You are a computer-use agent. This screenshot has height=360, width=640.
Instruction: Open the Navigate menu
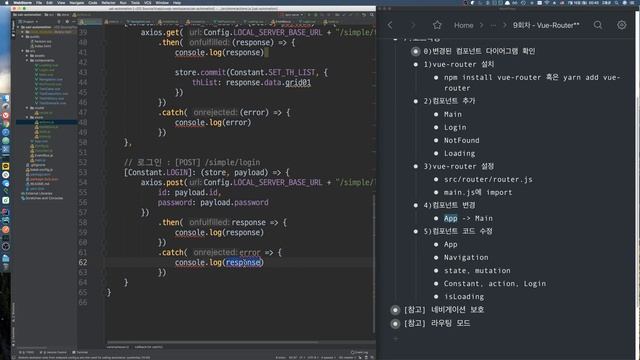click(76, 2)
